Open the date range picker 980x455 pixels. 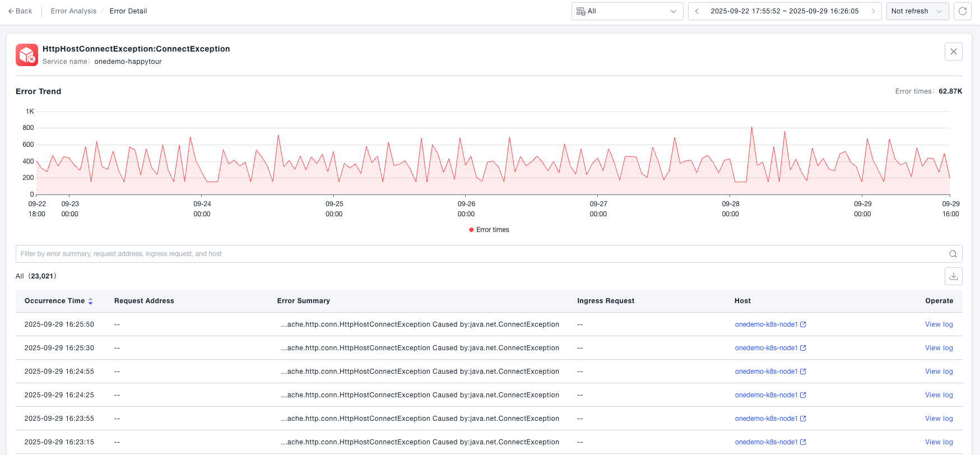pyautogui.click(x=784, y=11)
